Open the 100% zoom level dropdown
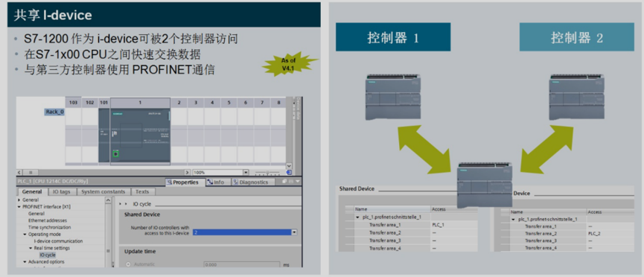The image size is (644, 277). tap(246, 173)
